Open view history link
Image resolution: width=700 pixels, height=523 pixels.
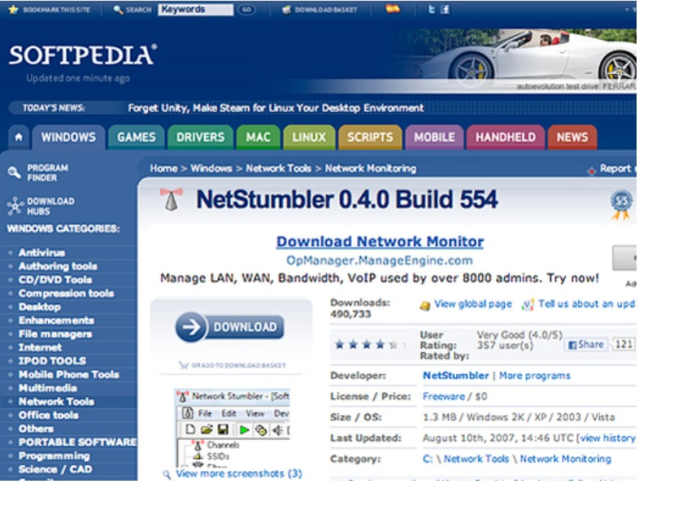point(608,438)
